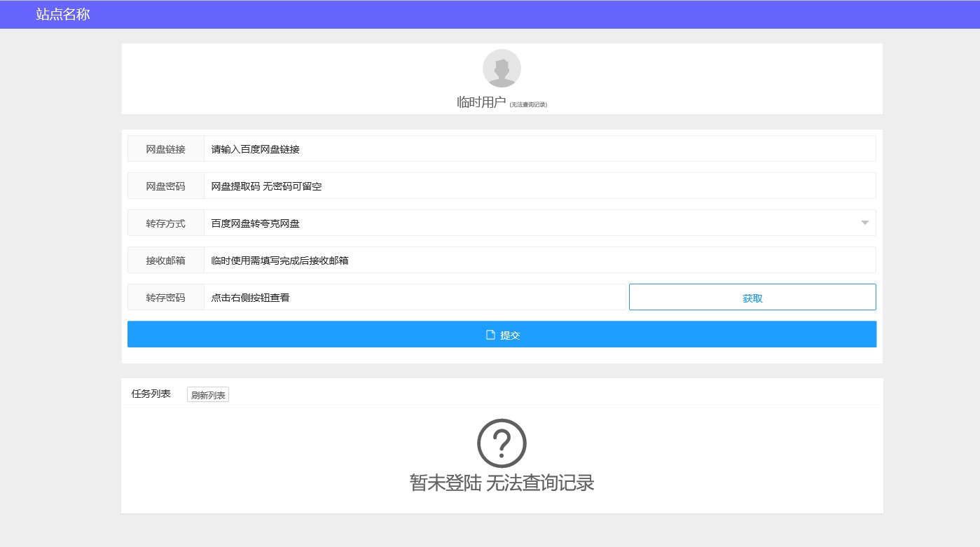Image resolution: width=980 pixels, height=547 pixels.
Task: Click the 接收邮箱 field label
Action: click(x=166, y=260)
